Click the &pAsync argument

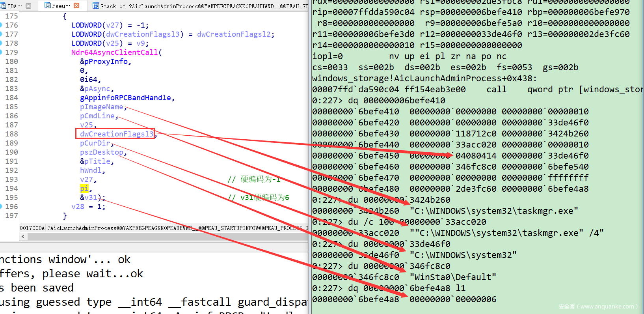point(95,89)
